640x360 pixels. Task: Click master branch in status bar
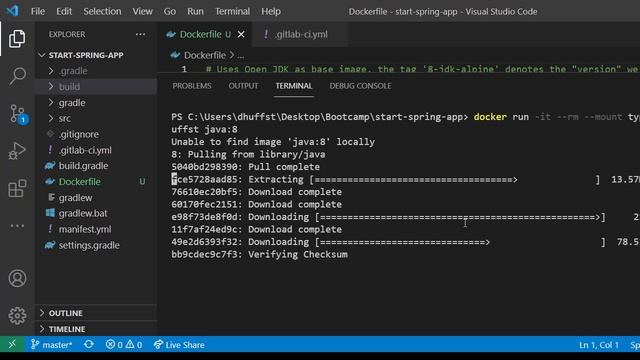51,344
